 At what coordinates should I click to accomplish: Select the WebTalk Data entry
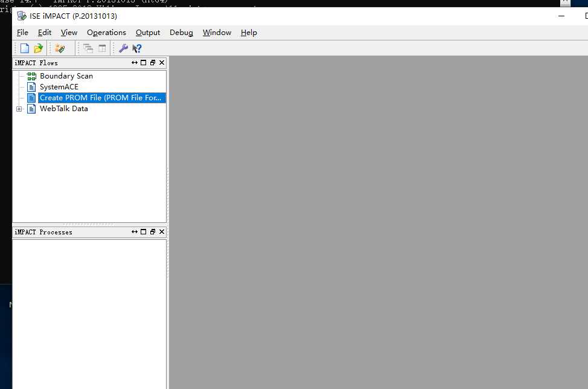64,109
